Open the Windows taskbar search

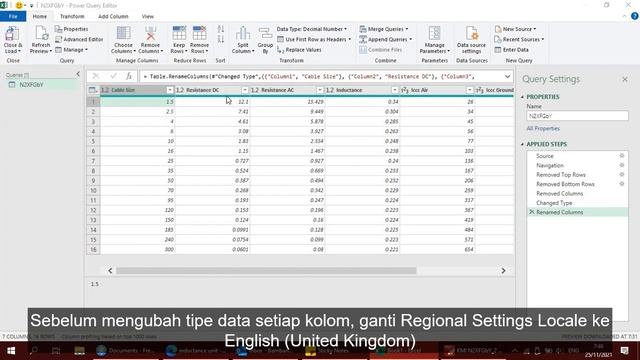point(34,351)
